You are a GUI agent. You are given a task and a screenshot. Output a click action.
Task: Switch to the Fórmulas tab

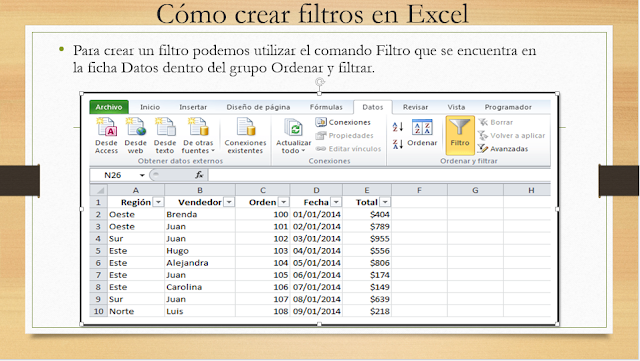click(326, 107)
